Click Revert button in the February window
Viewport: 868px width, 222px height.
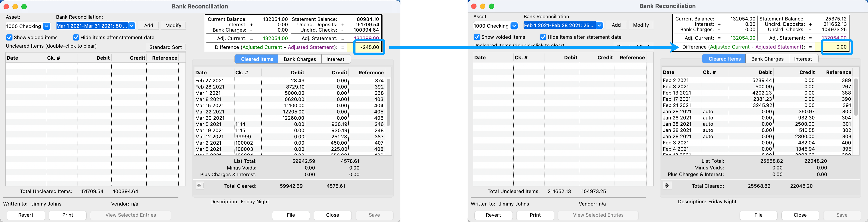[493, 215]
